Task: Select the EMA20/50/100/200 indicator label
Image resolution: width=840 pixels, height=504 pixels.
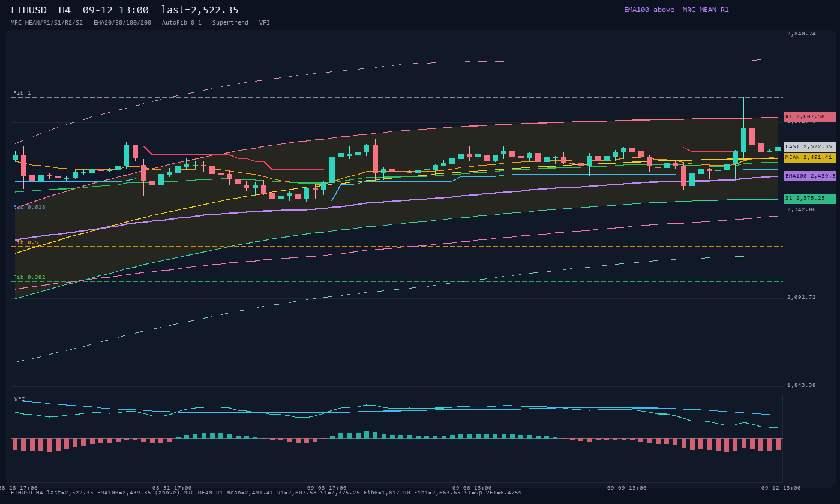Action: tap(122, 23)
